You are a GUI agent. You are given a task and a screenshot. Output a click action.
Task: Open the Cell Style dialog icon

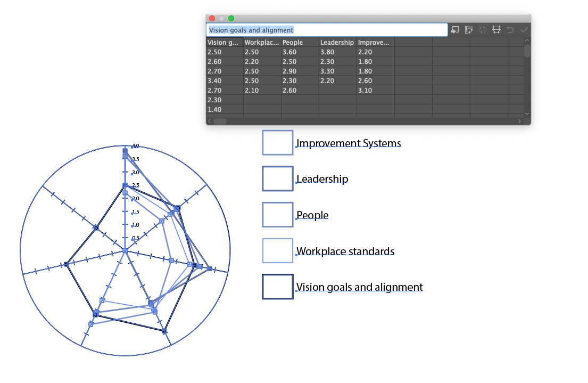496,30
